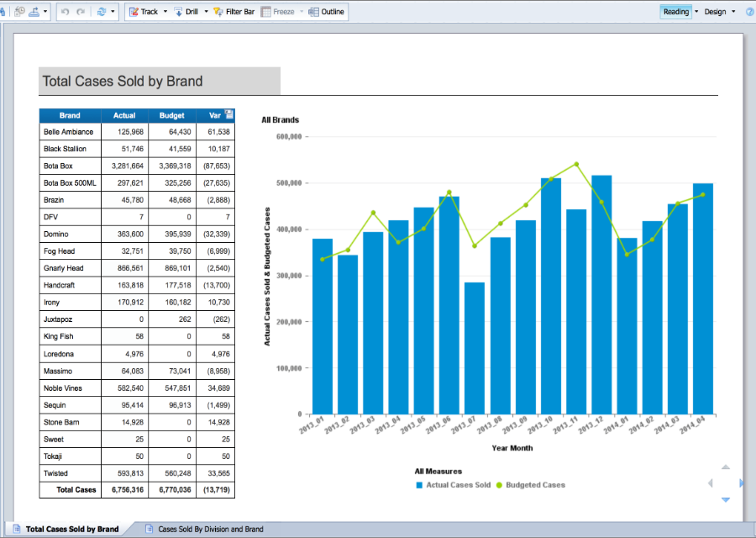
Task: Click the page-down navigation arrow
Action: pyautogui.click(x=726, y=500)
